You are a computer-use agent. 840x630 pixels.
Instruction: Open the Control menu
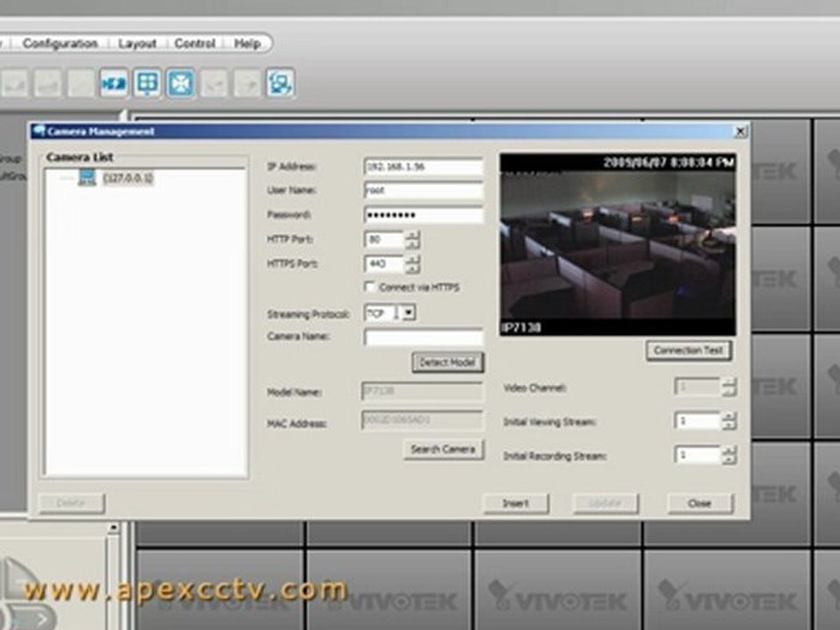click(194, 44)
